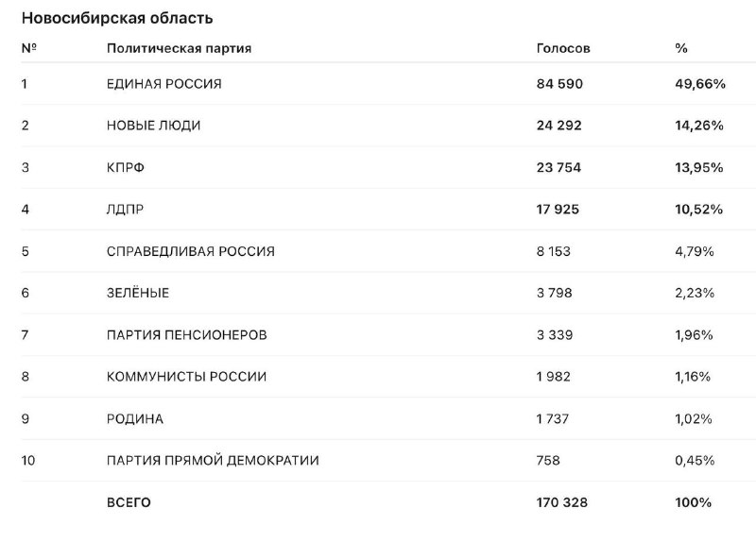The height and width of the screenshot is (542, 756).
Task: Click the 49,66% percentage value
Action: tap(700, 84)
